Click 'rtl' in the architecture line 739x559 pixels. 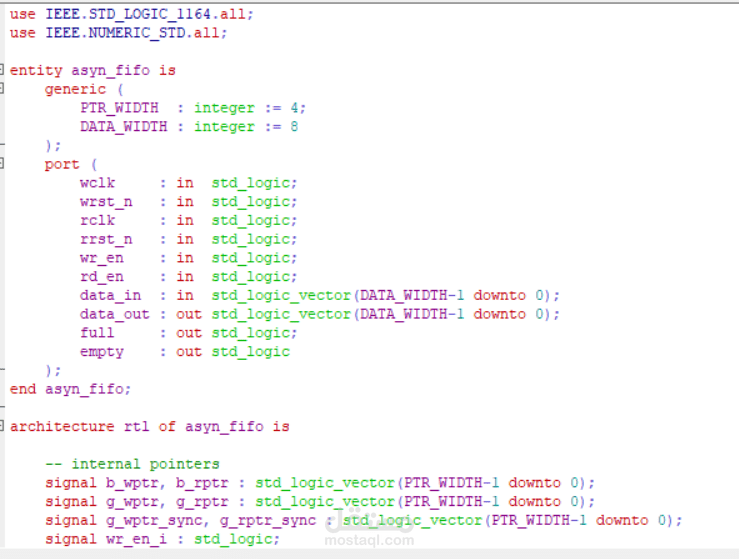pos(137,427)
